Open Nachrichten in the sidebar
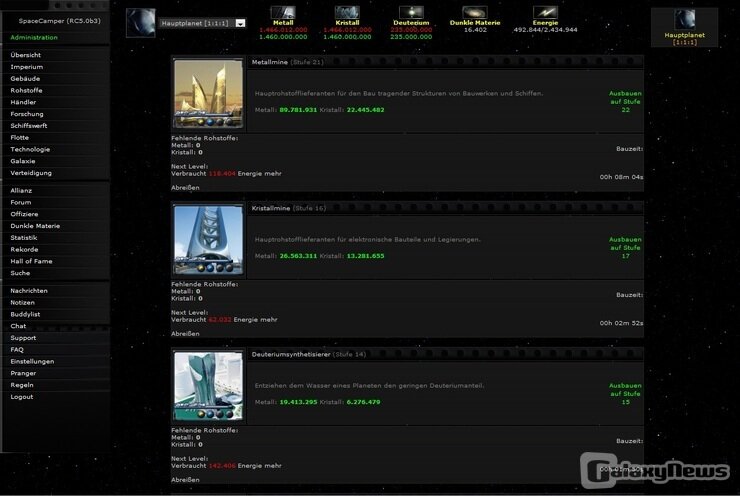This screenshot has height=496, width=740. [29, 291]
